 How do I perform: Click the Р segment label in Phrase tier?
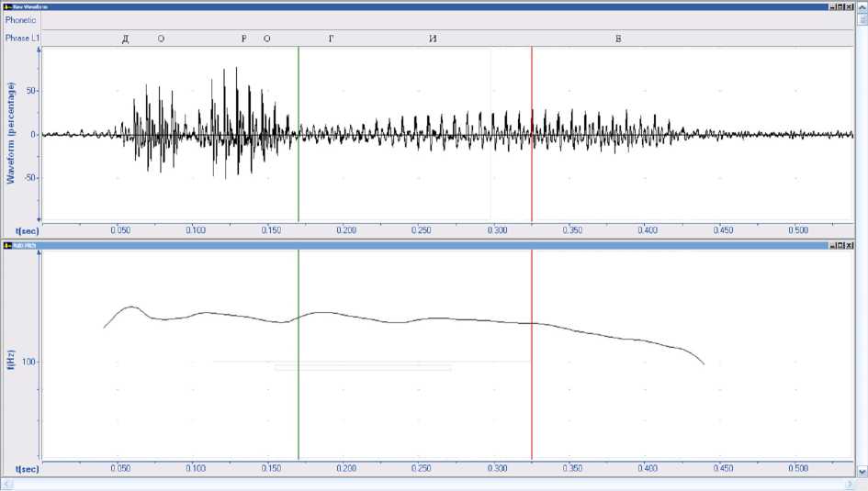click(x=243, y=39)
